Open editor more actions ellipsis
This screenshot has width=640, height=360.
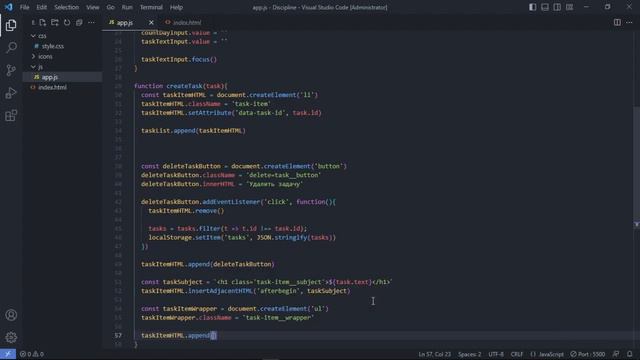point(629,22)
